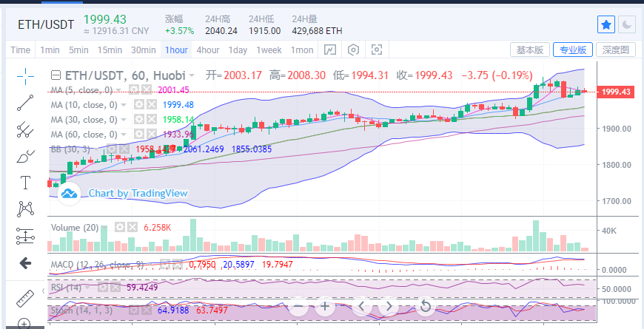Open settings gear for MA 30 indicator
Viewport: 644px width, 329px height.
[x=139, y=119]
